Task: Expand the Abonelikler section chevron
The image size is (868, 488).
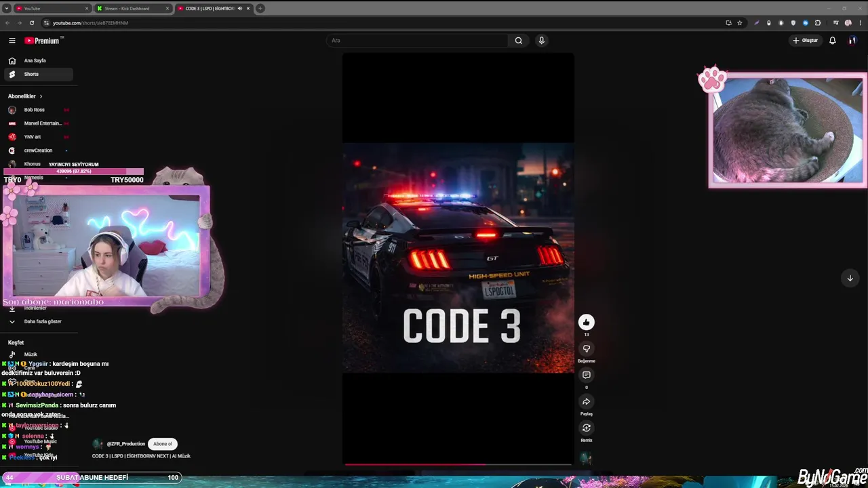Action: coord(41,96)
